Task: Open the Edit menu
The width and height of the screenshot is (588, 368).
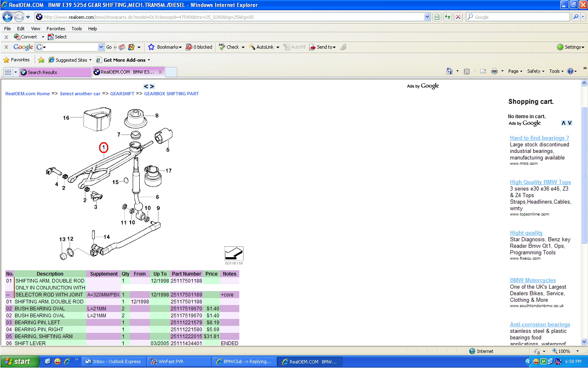Action: point(21,29)
